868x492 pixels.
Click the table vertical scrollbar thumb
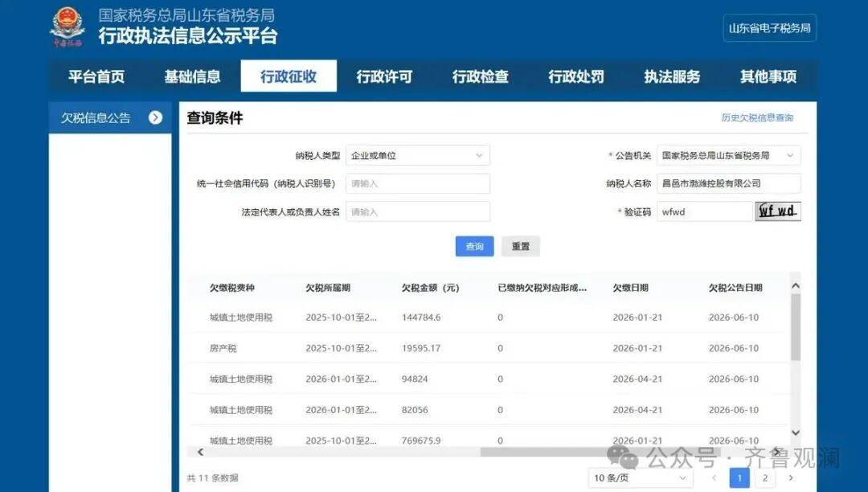(x=796, y=327)
